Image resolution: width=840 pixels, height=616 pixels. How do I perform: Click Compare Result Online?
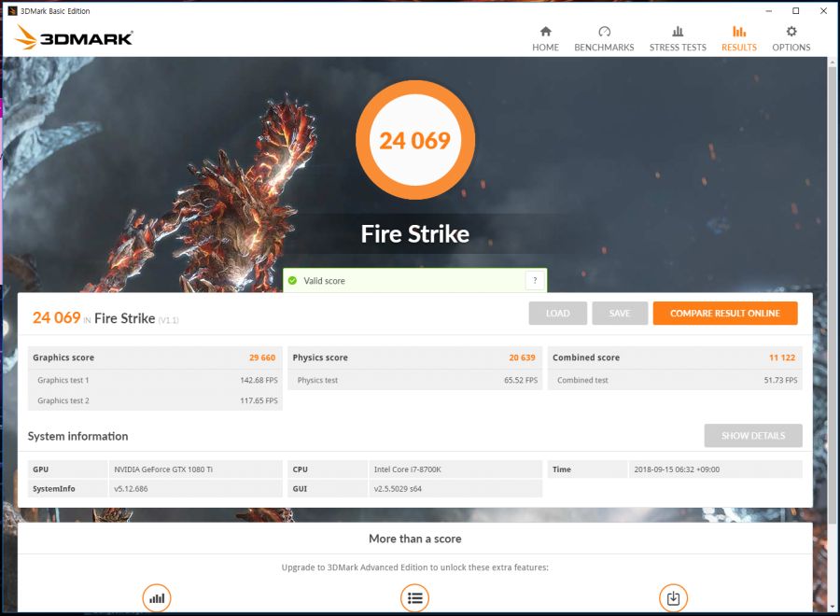[x=725, y=314]
